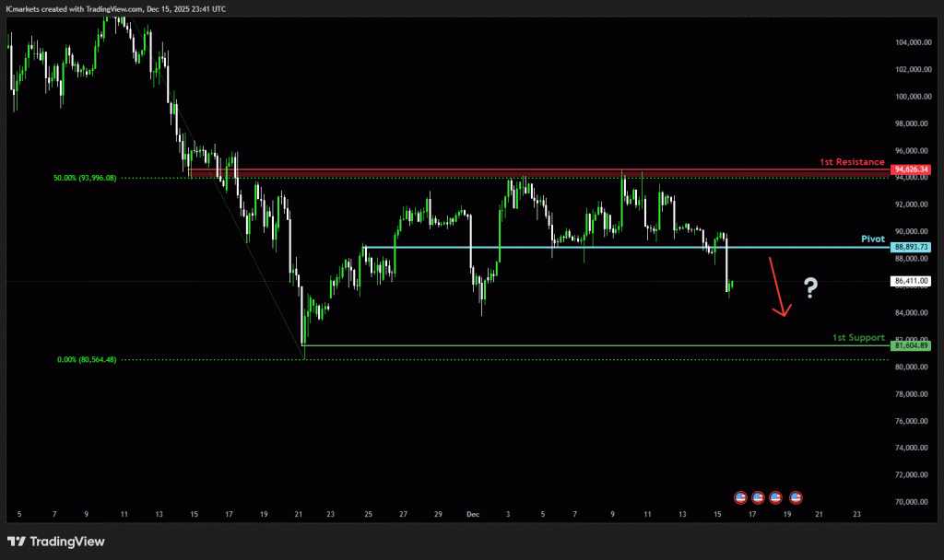Select the white question mark annotation
The height and width of the screenshot is (560, 944).
click(x=810, y=288)
